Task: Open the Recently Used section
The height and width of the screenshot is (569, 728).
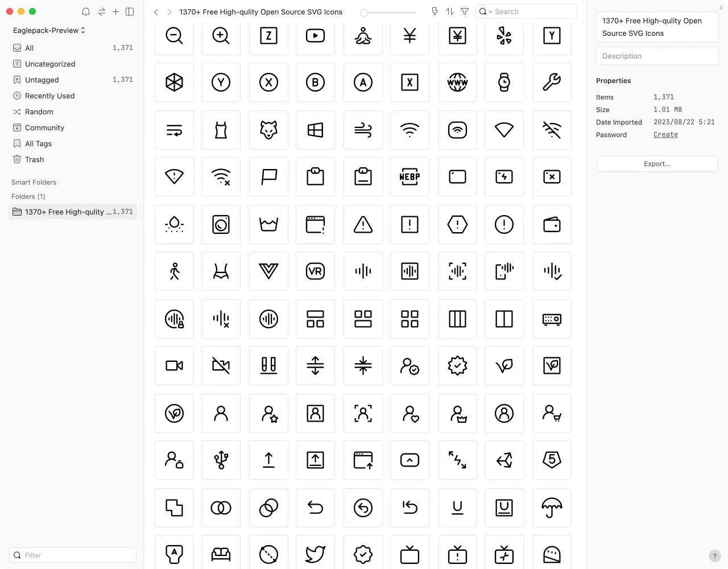Action: coord(49,96)
